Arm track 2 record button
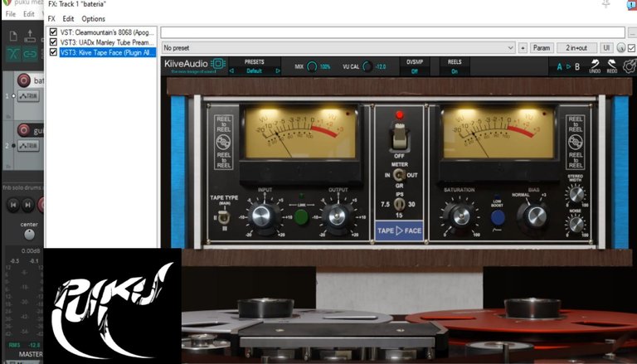 [23, 130]
